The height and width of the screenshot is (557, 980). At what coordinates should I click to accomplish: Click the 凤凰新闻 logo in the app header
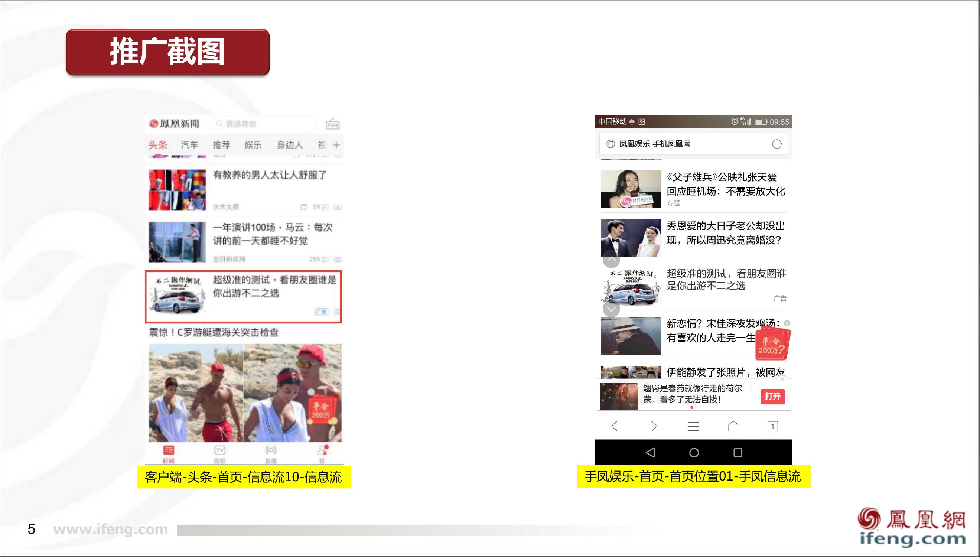(174, 124)
